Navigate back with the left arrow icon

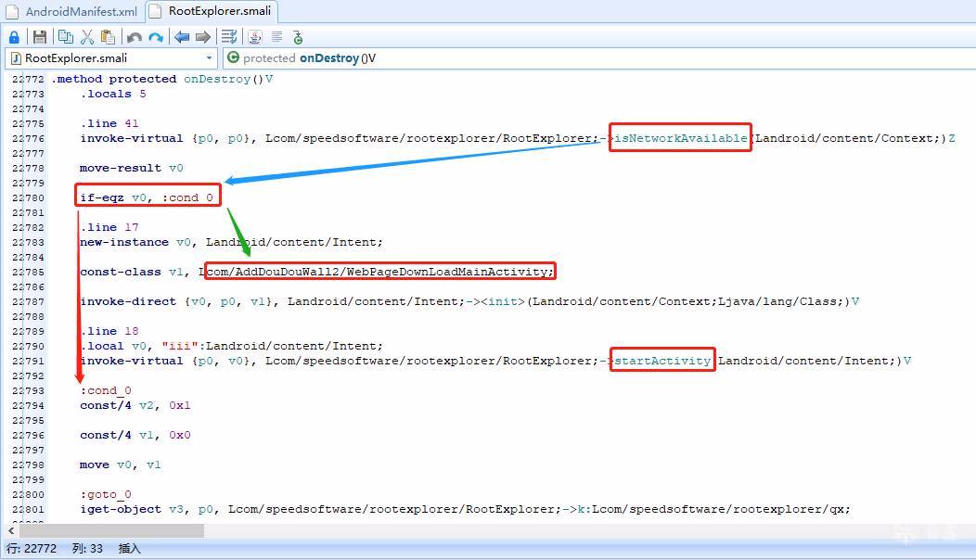click(182, 37)
